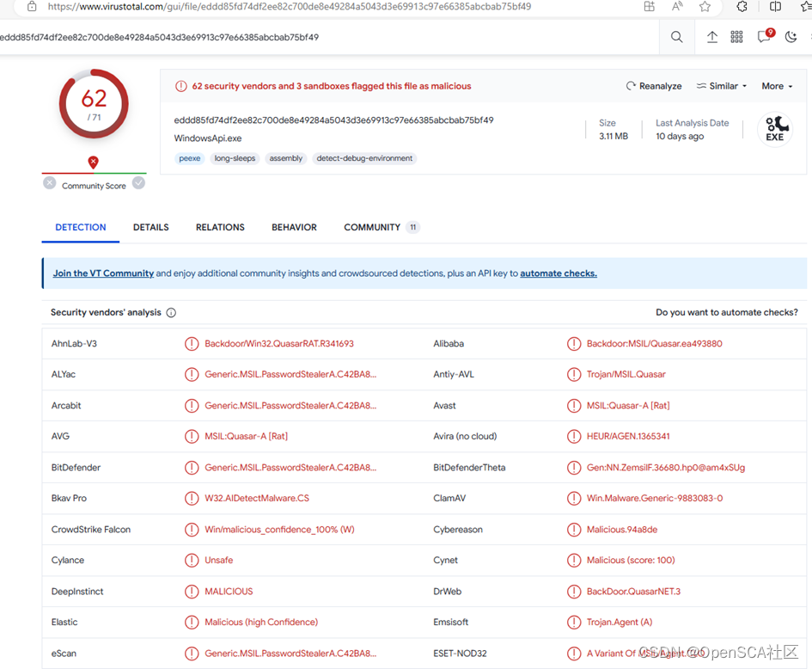This screenshot has width=812, height=669.
Task: Click info icon beside Security vendors' analysis
Action: [x=171, y=312]
